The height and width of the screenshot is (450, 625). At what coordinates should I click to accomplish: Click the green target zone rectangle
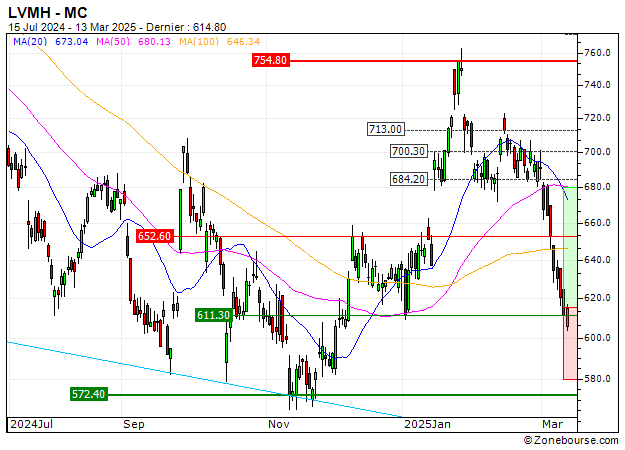click(x=570, y=247)
